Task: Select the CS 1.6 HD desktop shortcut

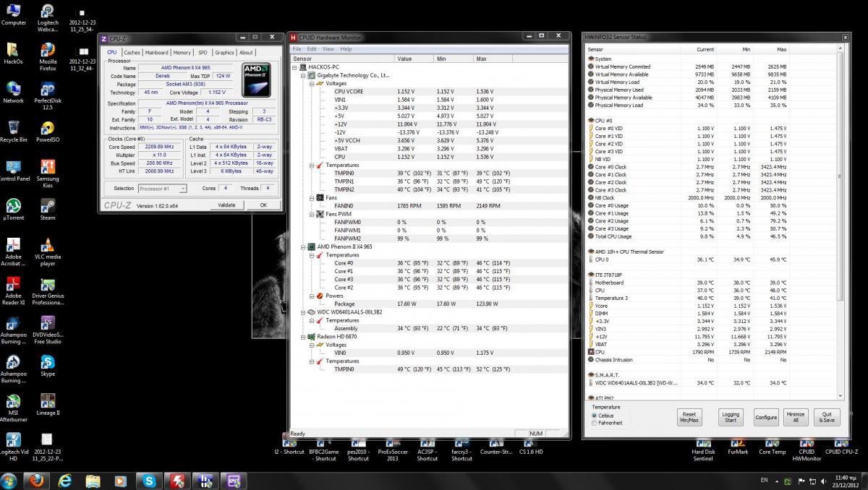Action: pos(531,445)
